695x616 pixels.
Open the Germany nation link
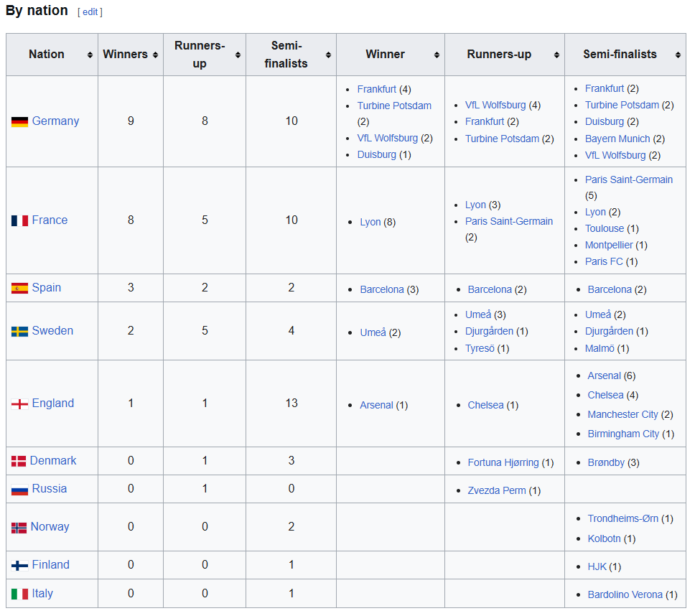[x=55, y=121]
